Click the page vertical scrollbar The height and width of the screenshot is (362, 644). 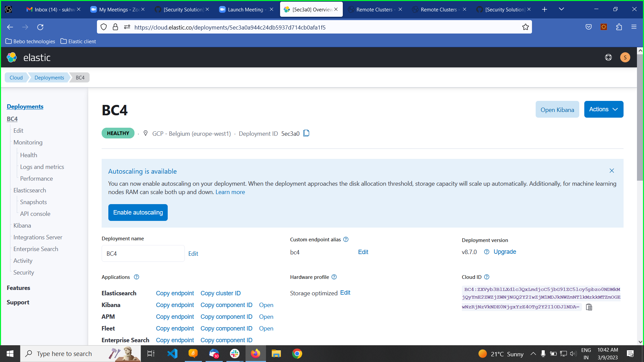(x=640, y=117)
